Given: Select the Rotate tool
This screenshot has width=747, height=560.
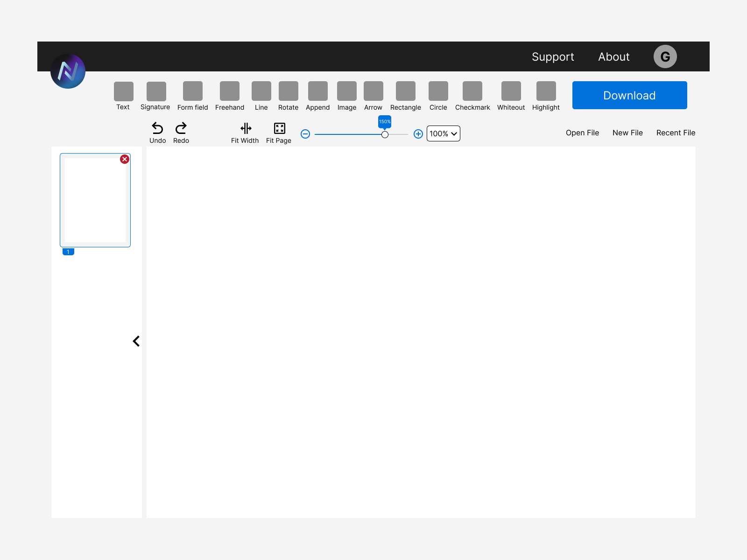Looking at the screenshot, I should point(288,91).
